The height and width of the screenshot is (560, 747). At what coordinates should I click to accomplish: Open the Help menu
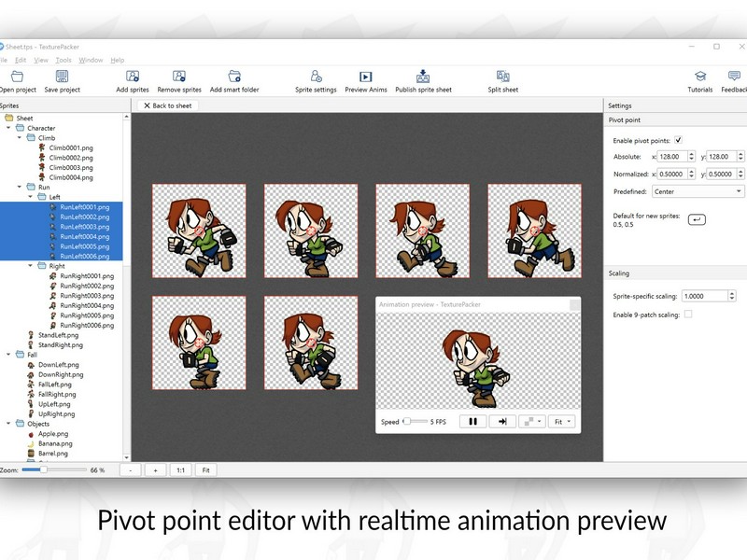[x=118, y=60]
